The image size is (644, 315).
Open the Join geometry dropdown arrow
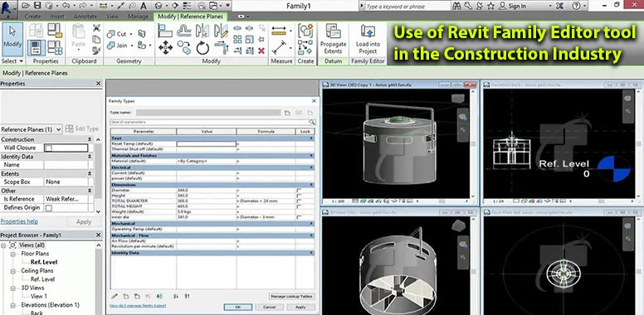(131, 46)
